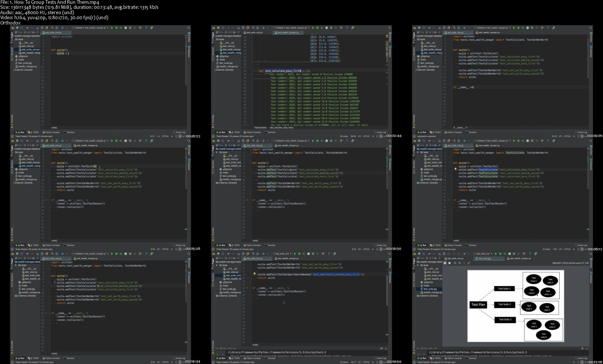Click the Help question mark in the 00:05:28 frame
This screenshot has height=364, width=603.
point(146,141)
